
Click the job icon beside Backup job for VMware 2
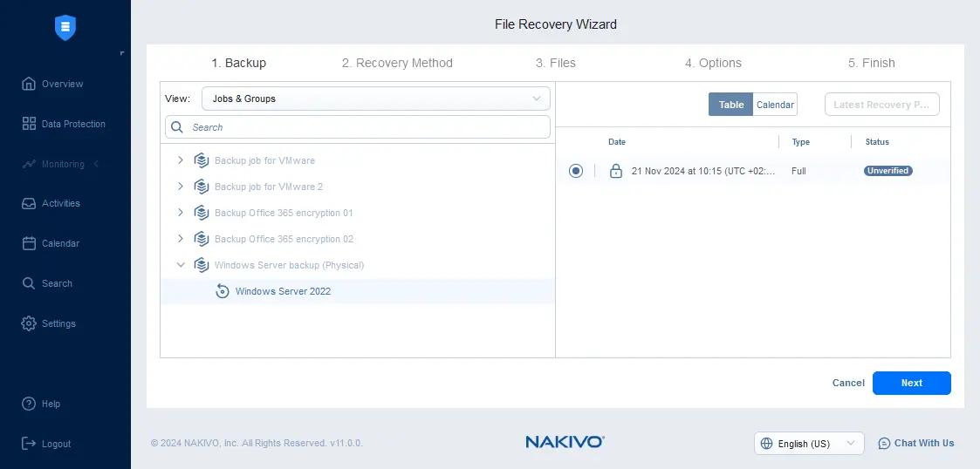tap(201, 187)
